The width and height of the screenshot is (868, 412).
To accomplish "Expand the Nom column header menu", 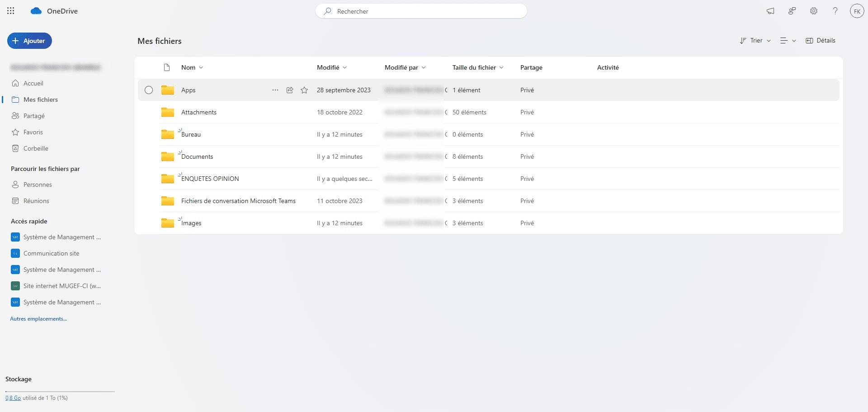I will pos(192,67).
